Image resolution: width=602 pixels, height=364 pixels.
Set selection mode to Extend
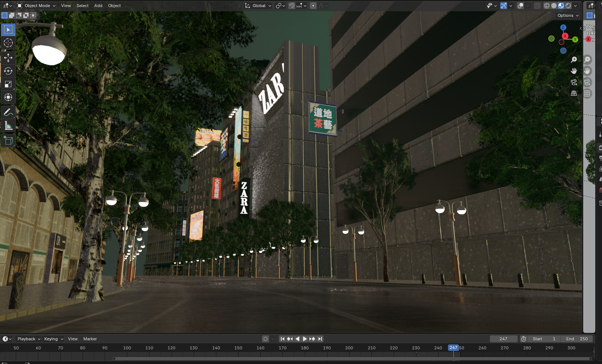(12, 15)
